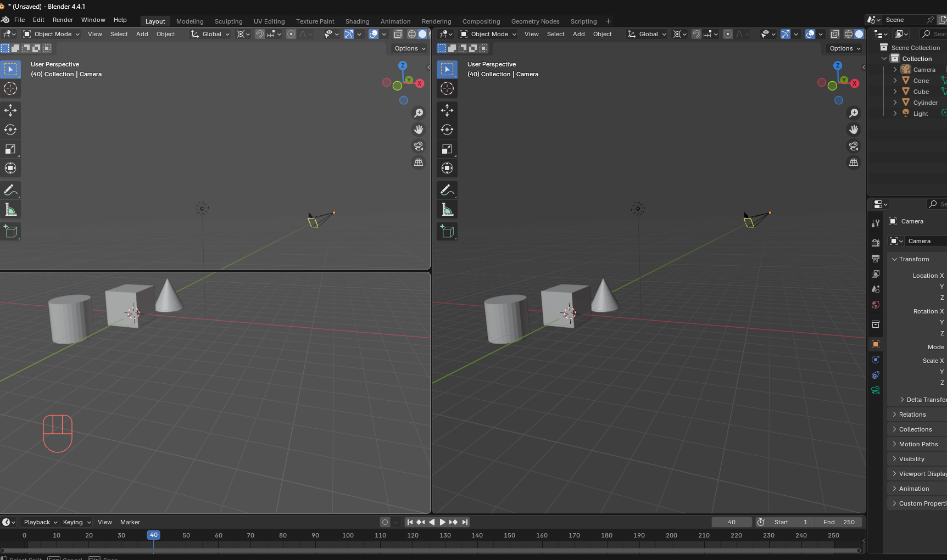Select the Move tool in left viewport
This screenshot has height=560, width=947.
point(10,110)
